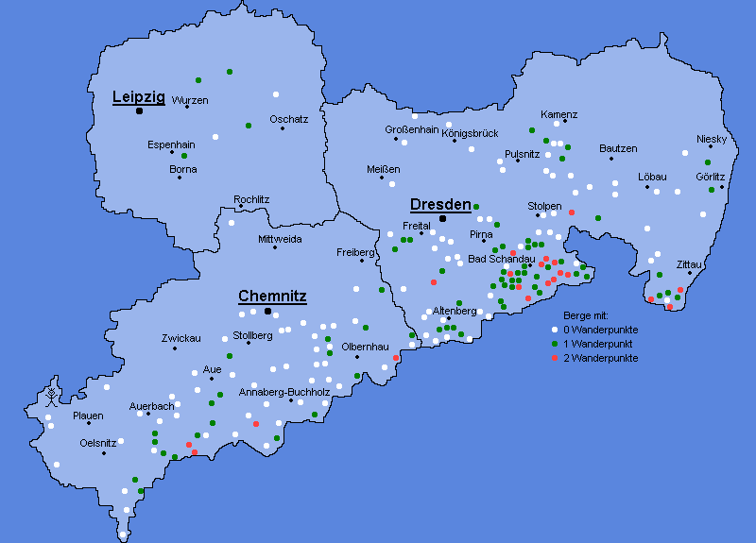Click the Bad Schandau town label
This screenshot has width=756, height=543.
coord(501,259)
